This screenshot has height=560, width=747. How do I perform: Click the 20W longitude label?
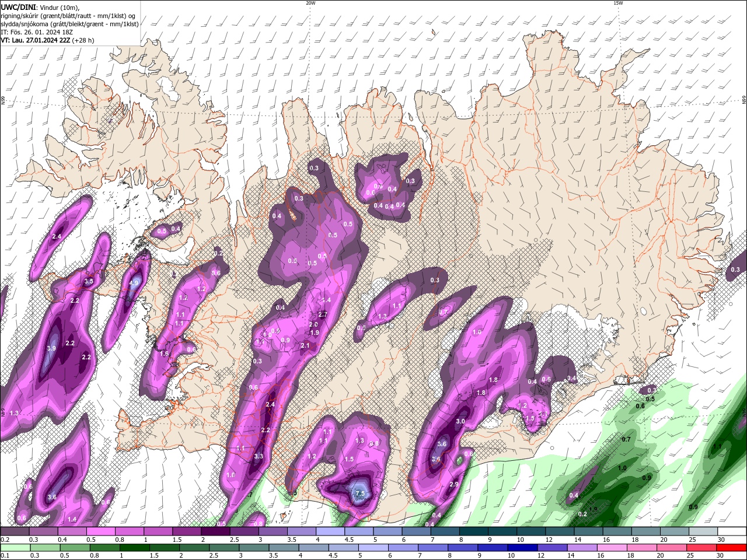pos(310,3)
